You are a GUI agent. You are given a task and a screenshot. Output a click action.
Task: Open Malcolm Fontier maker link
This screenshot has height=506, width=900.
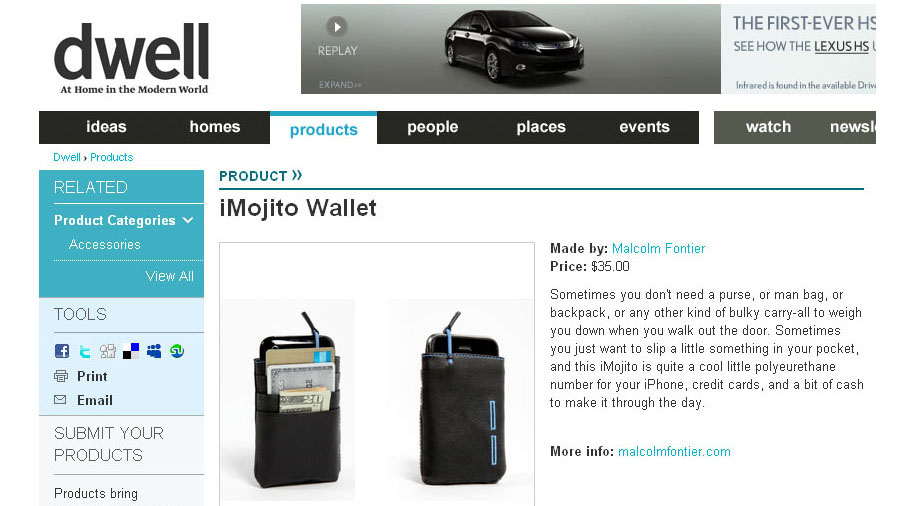(x=658, y=248)
